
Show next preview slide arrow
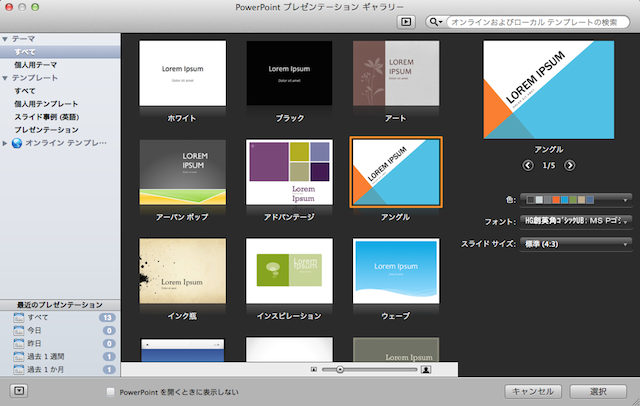[x=569, y=165]
